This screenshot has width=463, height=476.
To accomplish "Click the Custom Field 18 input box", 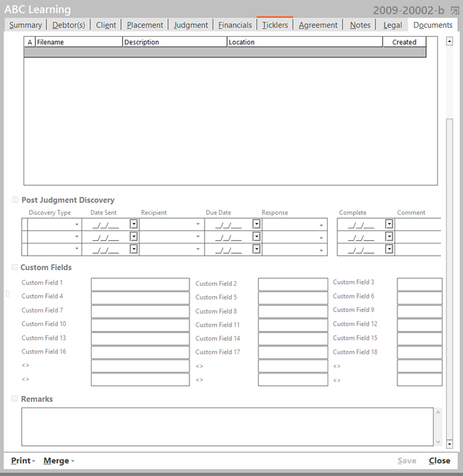I will (420, 353).
